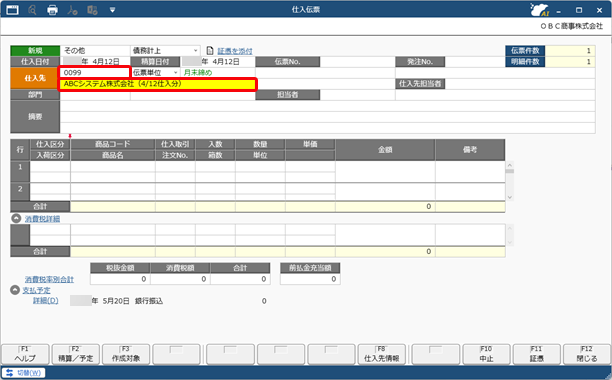
Task: Click the printer icon in title bar
Action: coord(52,10)
